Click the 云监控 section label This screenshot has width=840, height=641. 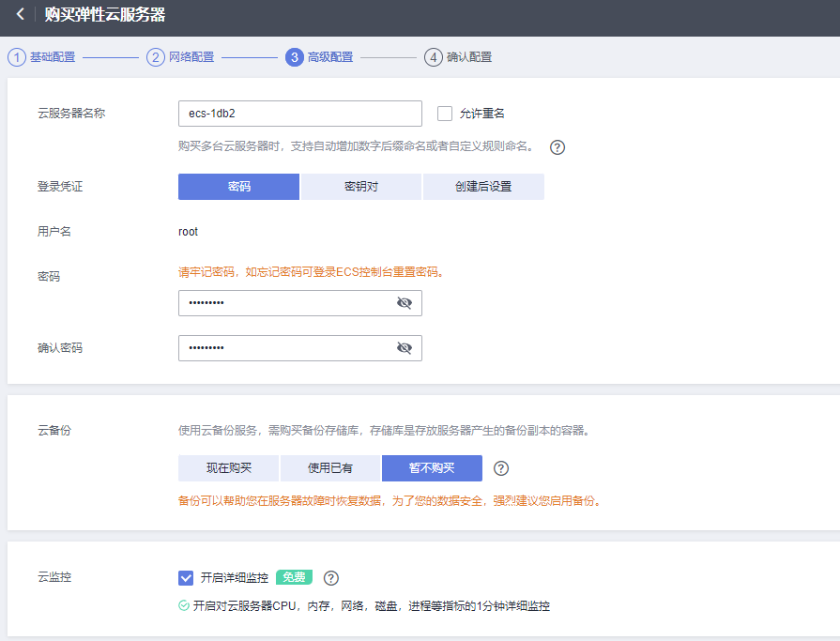click(54, 577)
